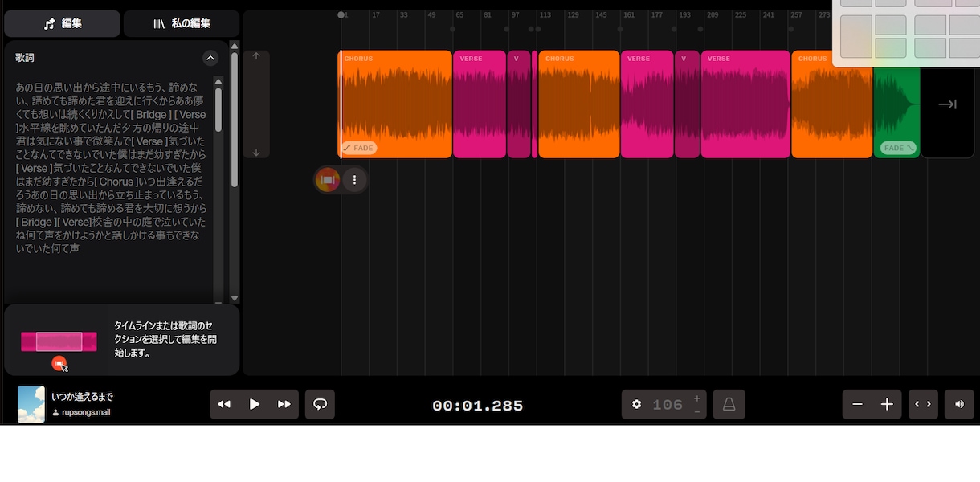Toggle the volume speaker button

959,404
